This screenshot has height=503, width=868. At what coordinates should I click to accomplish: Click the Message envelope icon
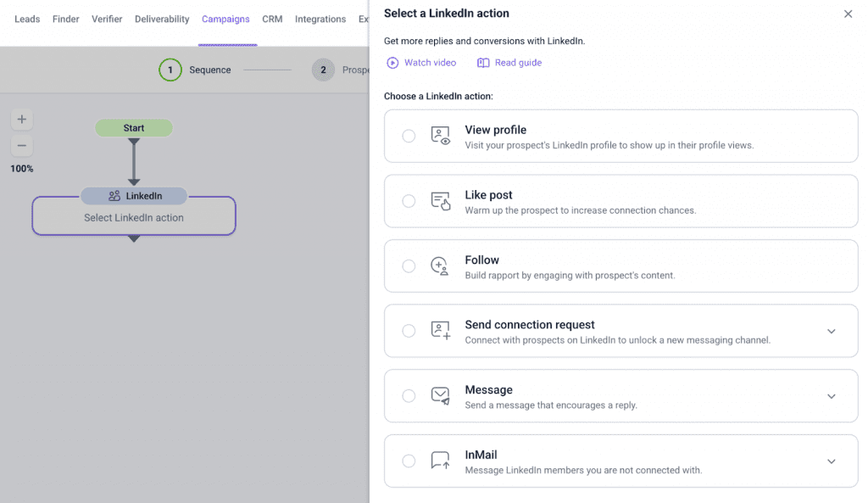click(x=440, y=395)
